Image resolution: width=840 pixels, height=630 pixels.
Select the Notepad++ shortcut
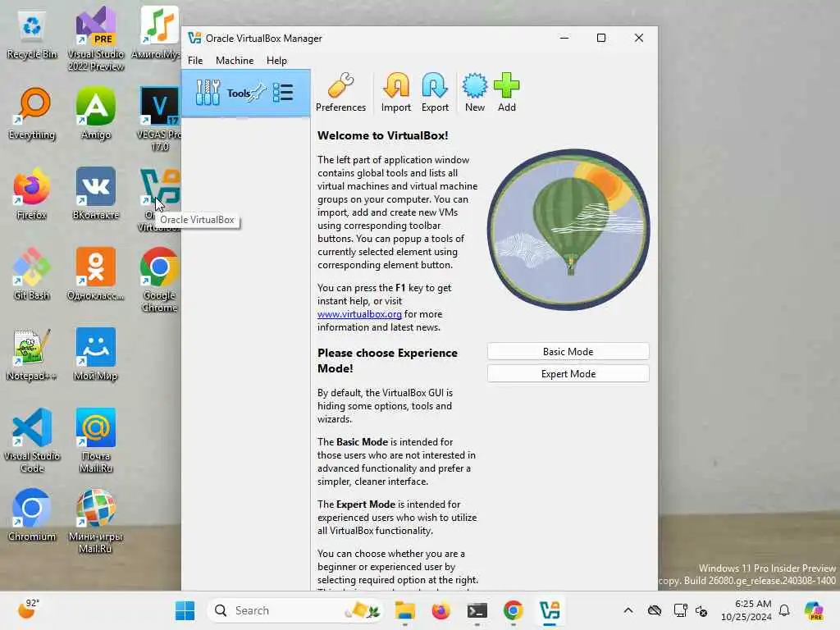32,354
